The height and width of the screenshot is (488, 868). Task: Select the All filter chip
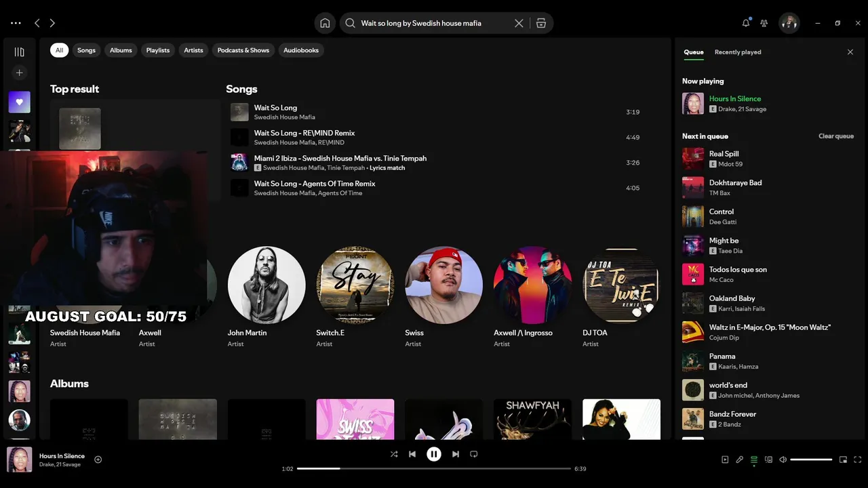click(59, 50)
